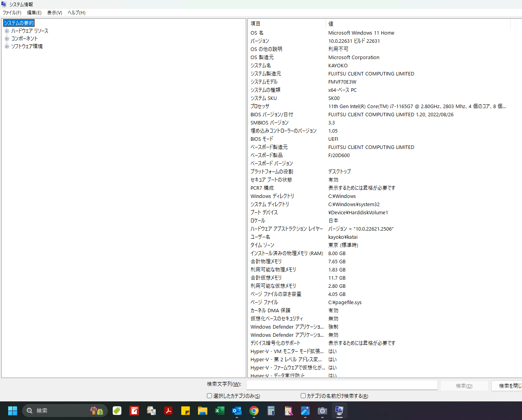Open the ファイル(F) menu
Screen dimensions: 522x420
[x=12, y=13]
